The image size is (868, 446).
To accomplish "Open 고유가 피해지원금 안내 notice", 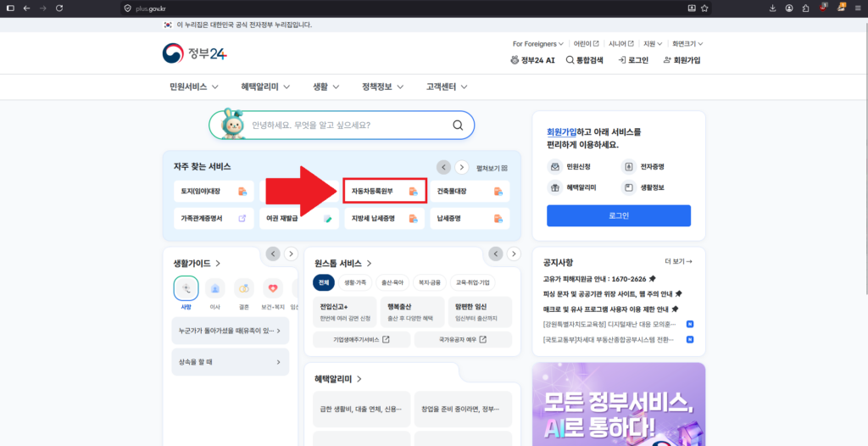I will 599,279.
